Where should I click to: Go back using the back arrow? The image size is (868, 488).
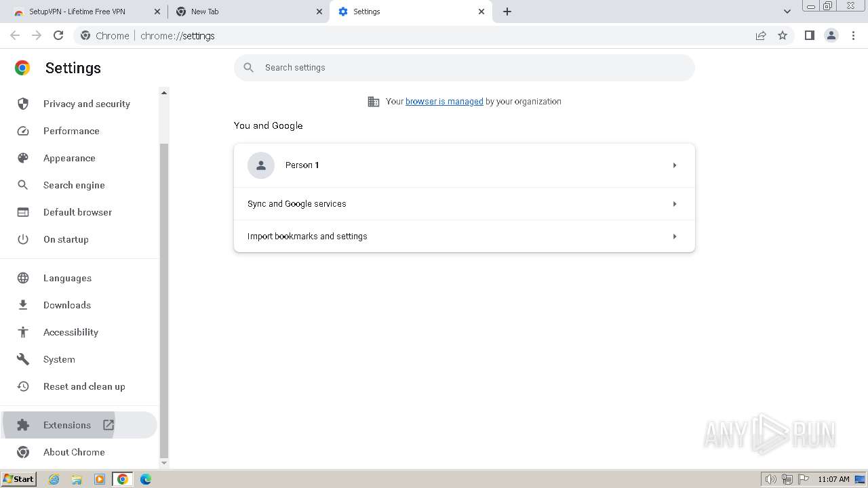[x=15, y=35]
